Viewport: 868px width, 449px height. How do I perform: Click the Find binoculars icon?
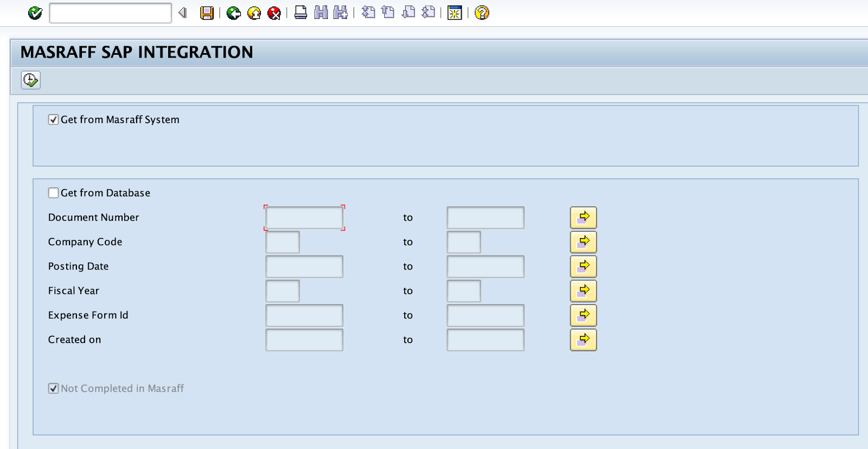coord(321,12)
